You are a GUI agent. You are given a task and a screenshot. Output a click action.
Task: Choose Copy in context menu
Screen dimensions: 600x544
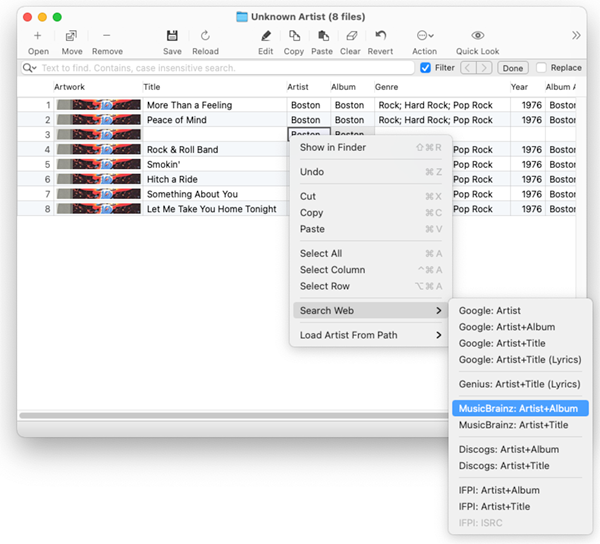pos(370,213)
